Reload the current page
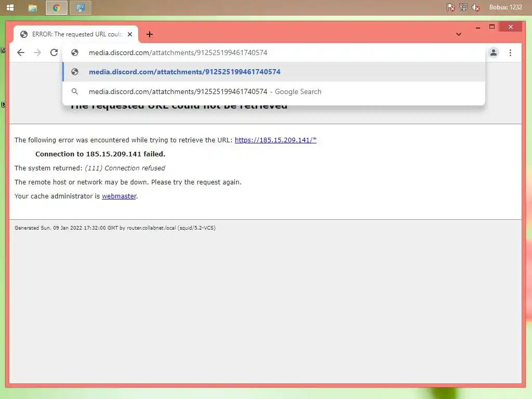 [x=54, y=52]
